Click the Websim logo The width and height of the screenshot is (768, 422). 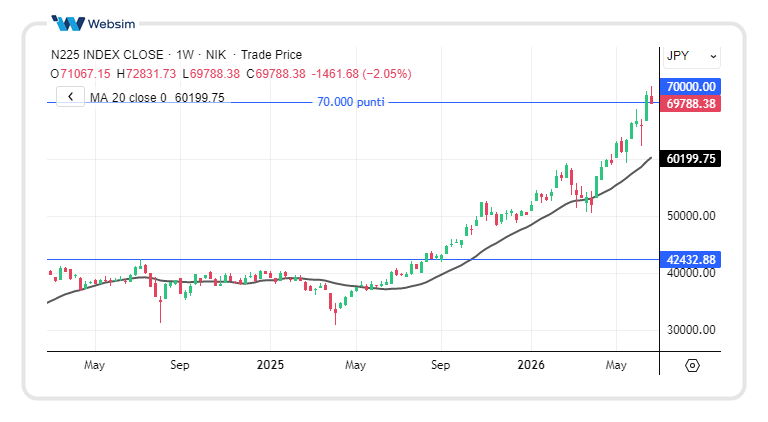94,23
